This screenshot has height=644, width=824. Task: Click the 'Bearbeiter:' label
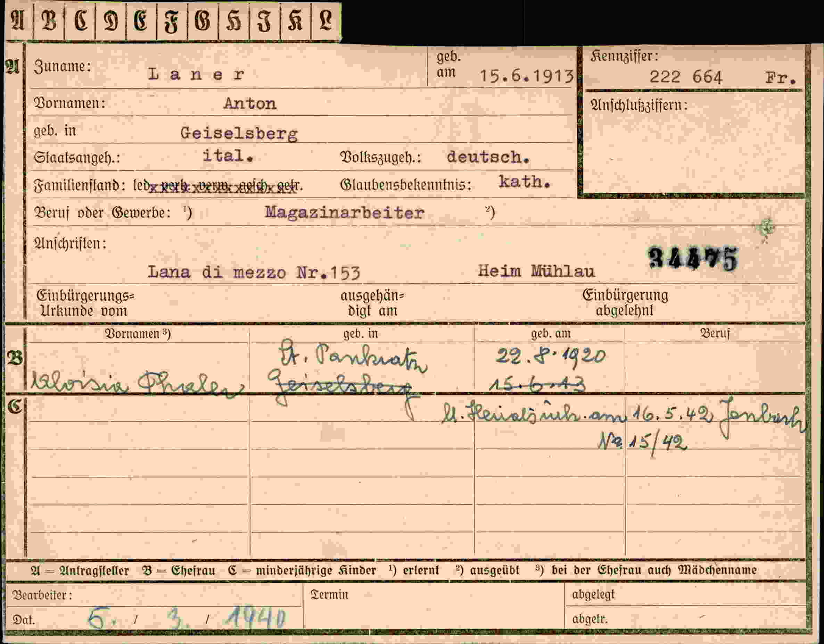[42, 595]
